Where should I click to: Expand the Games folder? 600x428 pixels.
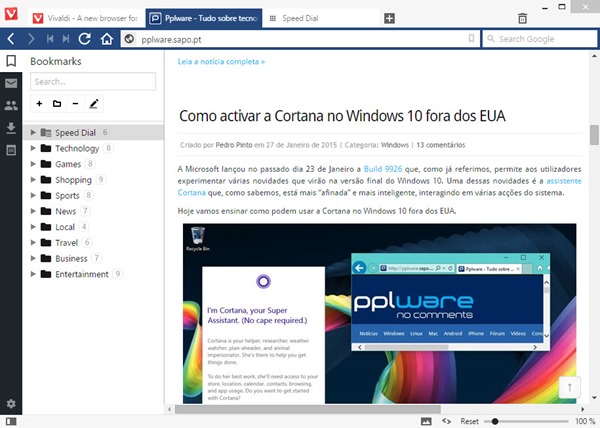click(x=33, y=164)
